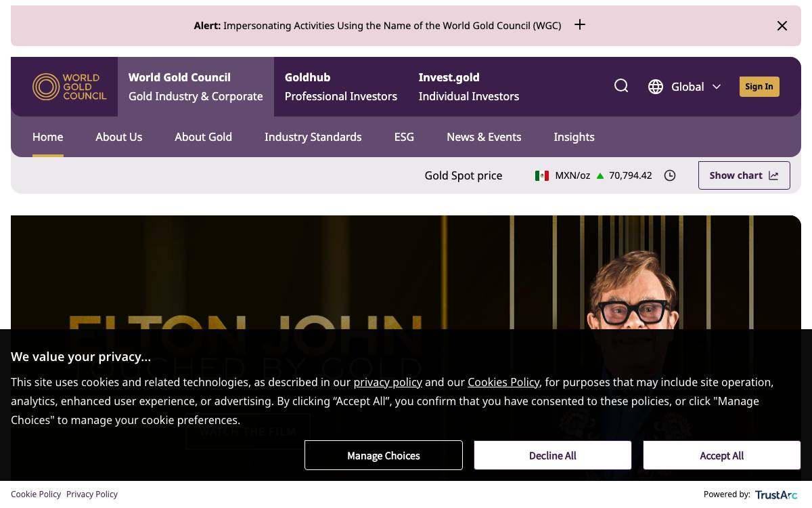Open the privacy policy link in banner text

tap(388, 382)
